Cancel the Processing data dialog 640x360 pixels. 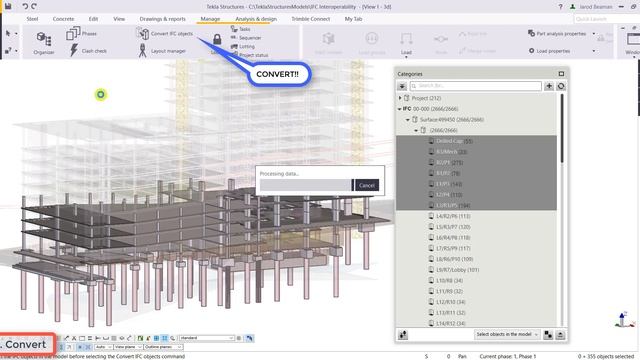point(367,185)
